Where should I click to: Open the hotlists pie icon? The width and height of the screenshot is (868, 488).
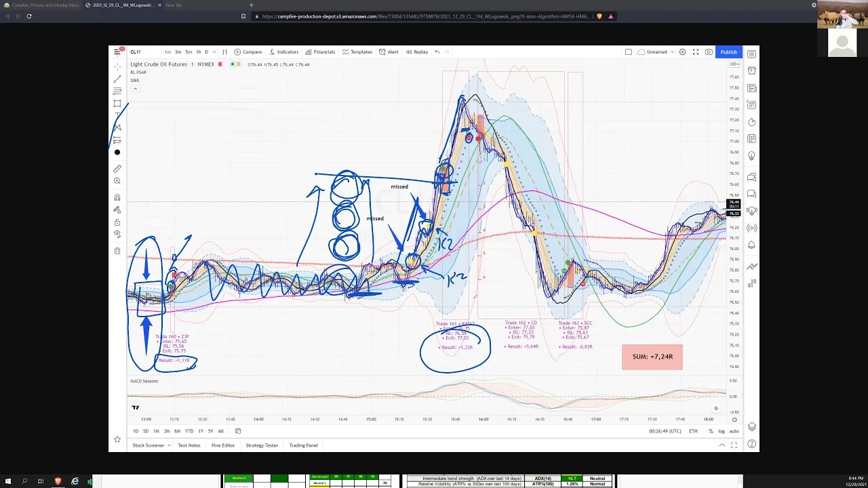pos(751,122)
